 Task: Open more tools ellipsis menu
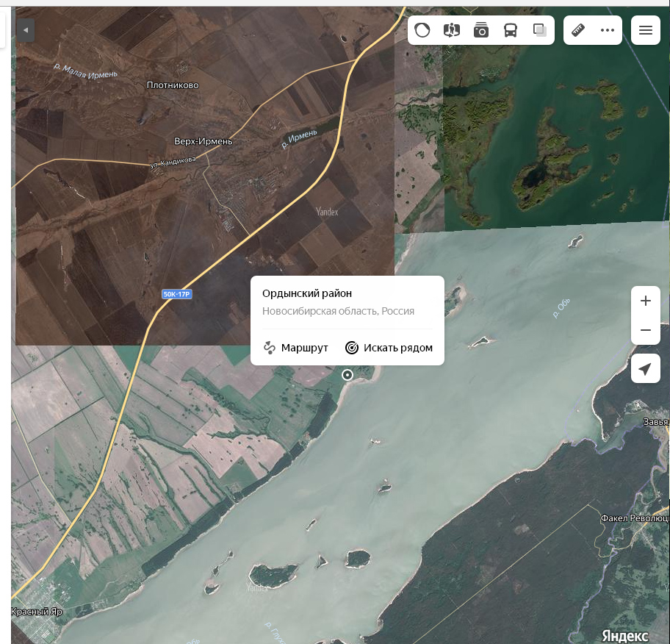tap(608, 30)
